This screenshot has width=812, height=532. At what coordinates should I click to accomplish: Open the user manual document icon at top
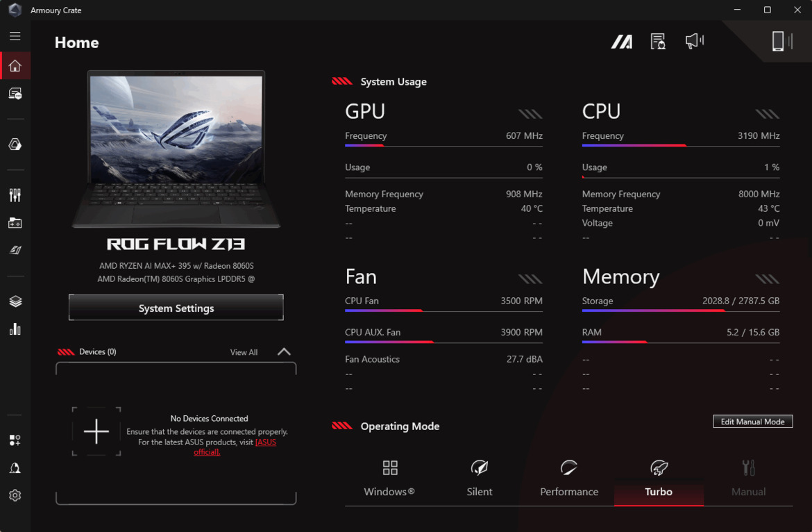tap(657, 41)
